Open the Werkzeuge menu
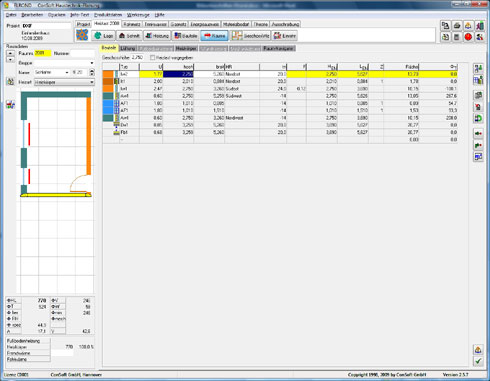Viewport: 490px width, 381px height. (x=138, y=15)
